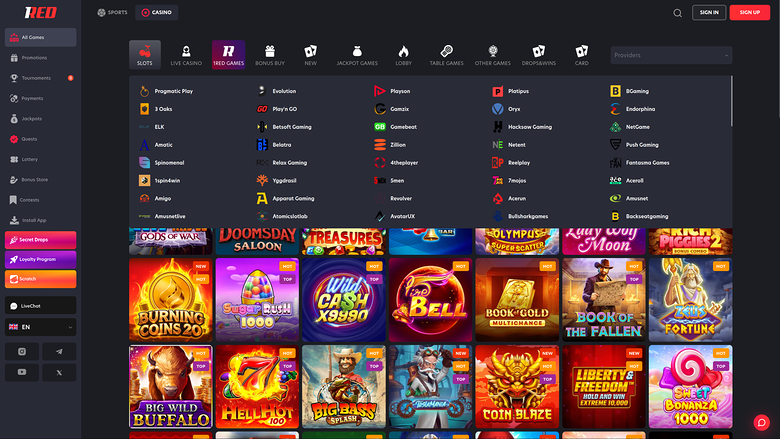
Task: Switch to the Card games tab
Action: click(582, 55)
